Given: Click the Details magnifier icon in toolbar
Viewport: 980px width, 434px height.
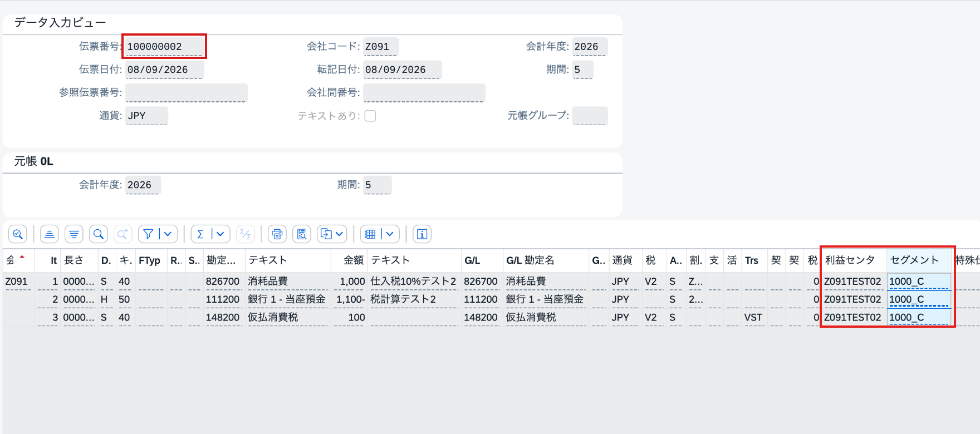Looking at the screenshot, I should 18,234.
